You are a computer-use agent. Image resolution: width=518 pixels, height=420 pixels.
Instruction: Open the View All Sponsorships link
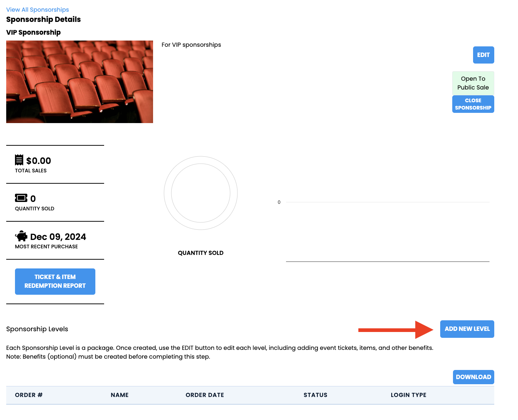[37, 9]
